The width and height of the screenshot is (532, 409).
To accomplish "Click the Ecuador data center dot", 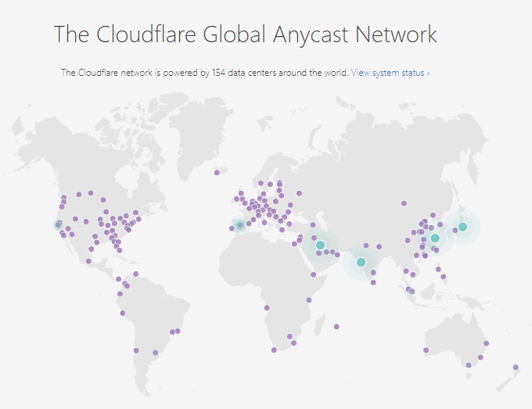I will tap(120, 294).
